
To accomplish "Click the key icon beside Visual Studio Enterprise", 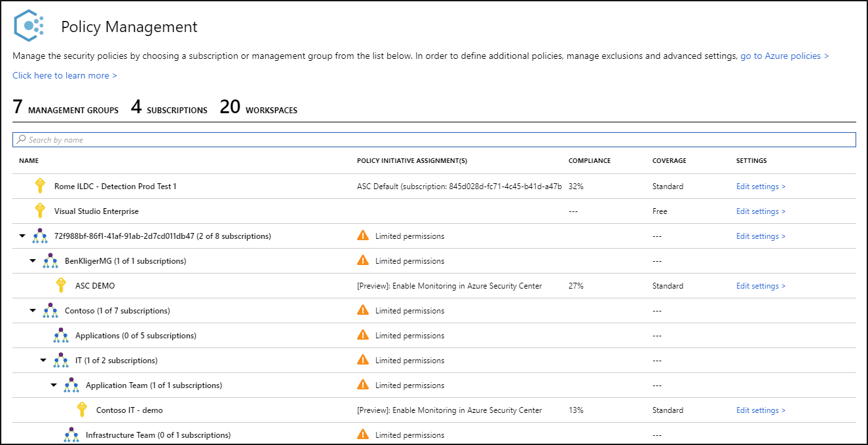I will [40, 211].
